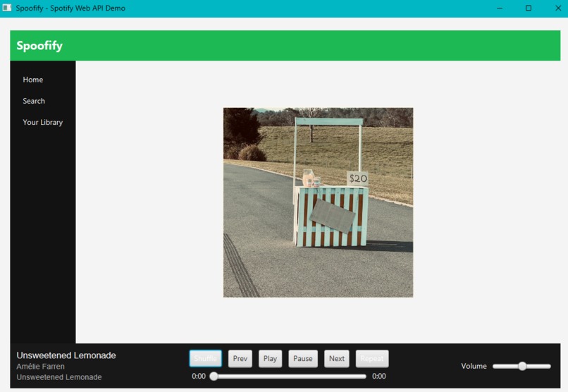Start playback with the Play button
Viewport: 568px width, 392px height.
point(270,359)
